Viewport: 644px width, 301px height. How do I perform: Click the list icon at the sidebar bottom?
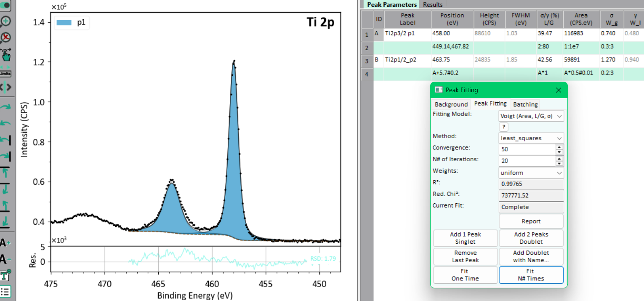(x=5, y=291)
